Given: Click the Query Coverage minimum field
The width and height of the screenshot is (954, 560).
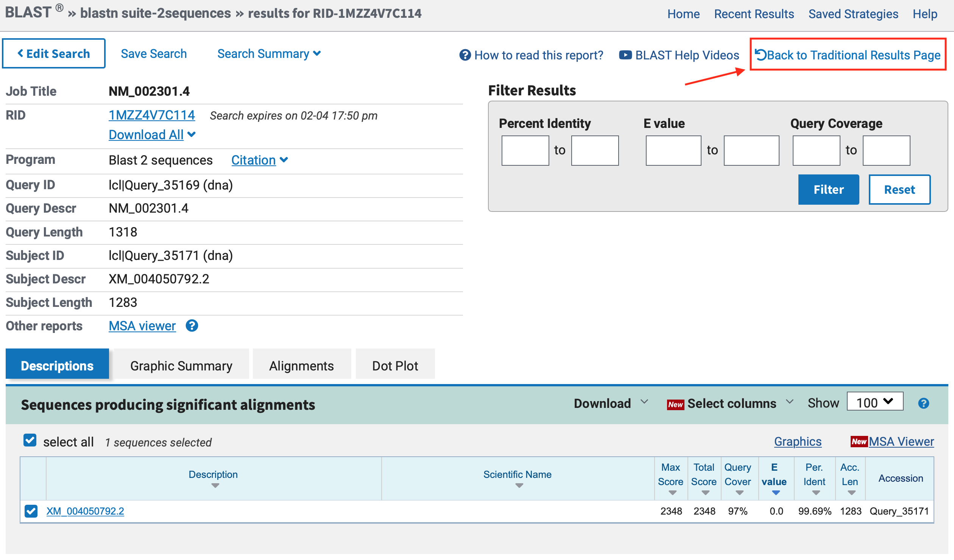Looking at the screenshot, I should pos(817,151).
